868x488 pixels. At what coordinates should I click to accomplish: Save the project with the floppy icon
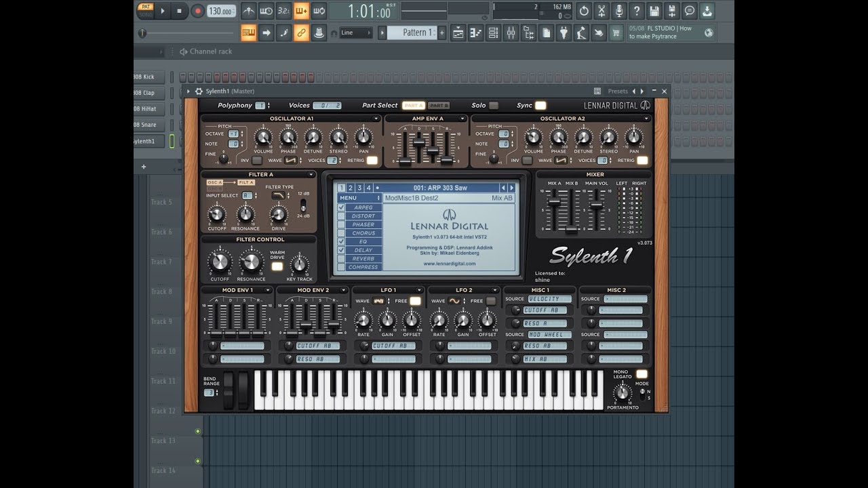point(654,11)
